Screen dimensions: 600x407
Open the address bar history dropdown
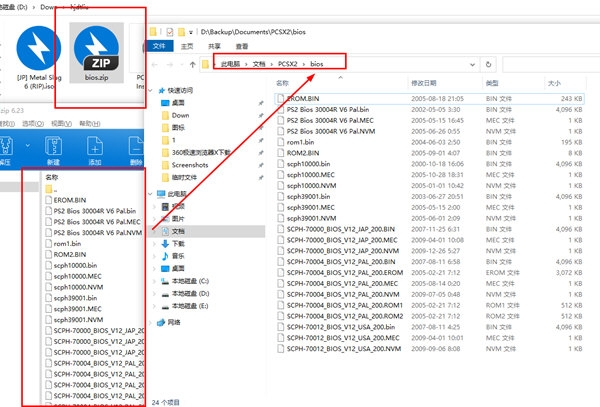click(x=473, y=64)
